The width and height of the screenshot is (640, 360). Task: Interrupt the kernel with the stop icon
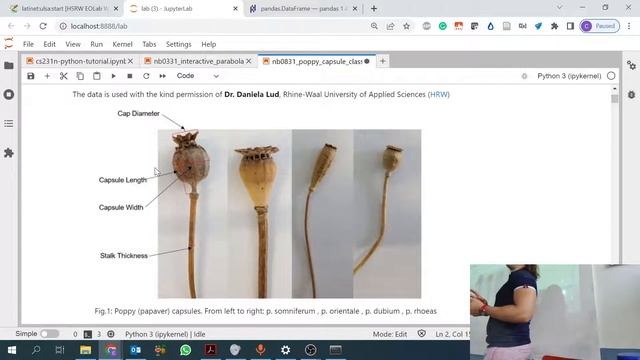[x=130, y=76]
